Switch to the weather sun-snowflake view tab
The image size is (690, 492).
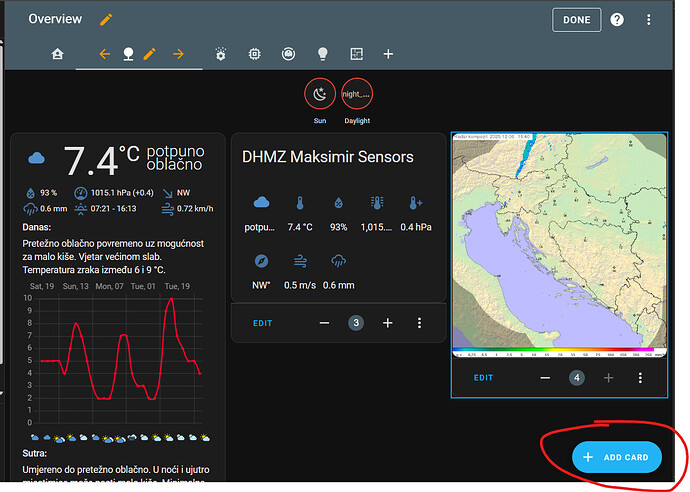click(x=220, y=54)
